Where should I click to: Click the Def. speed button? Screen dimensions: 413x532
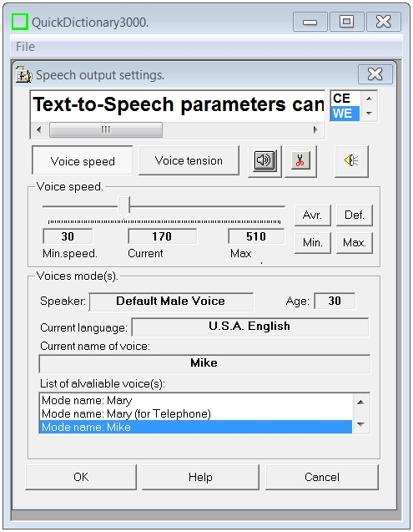click(355, 215)
